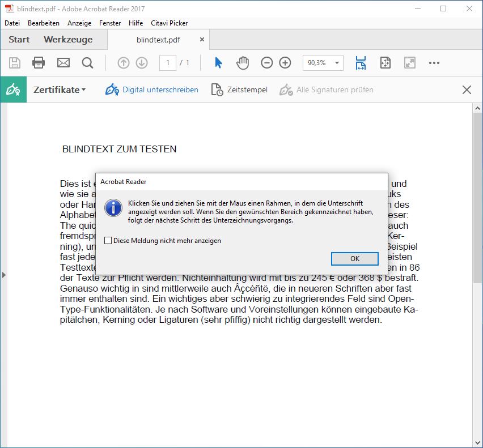Click the Save file icon

(x=15, y=63)
